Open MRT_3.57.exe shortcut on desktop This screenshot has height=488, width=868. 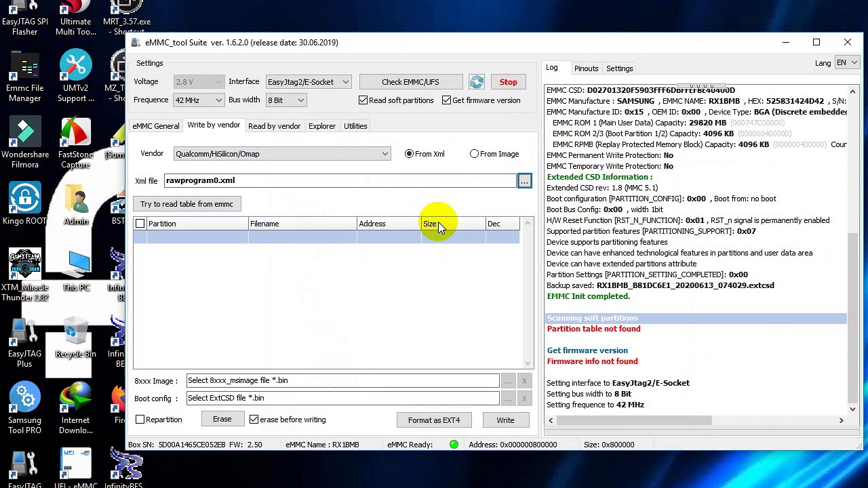click(x=126, y=18)
